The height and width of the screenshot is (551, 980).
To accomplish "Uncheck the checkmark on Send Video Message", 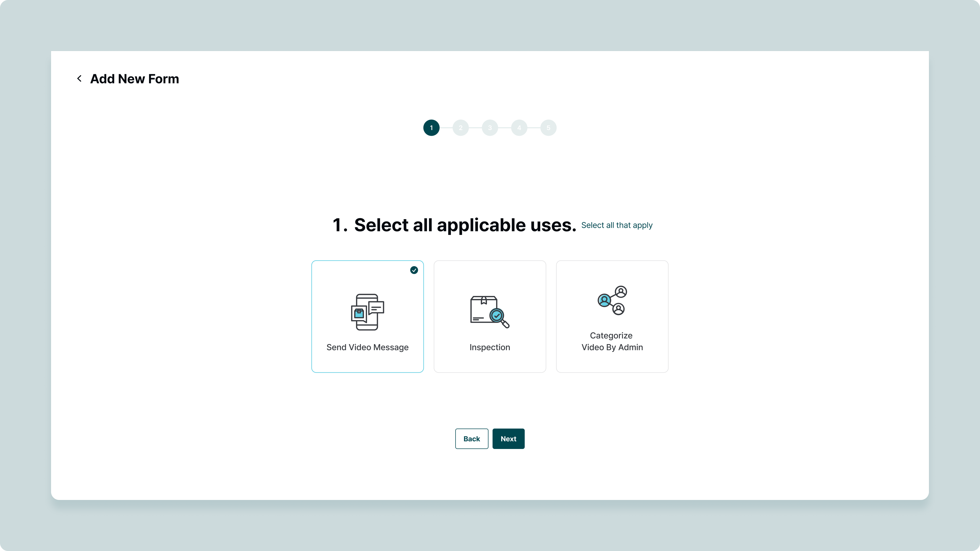I will click(x=414, y=270).
